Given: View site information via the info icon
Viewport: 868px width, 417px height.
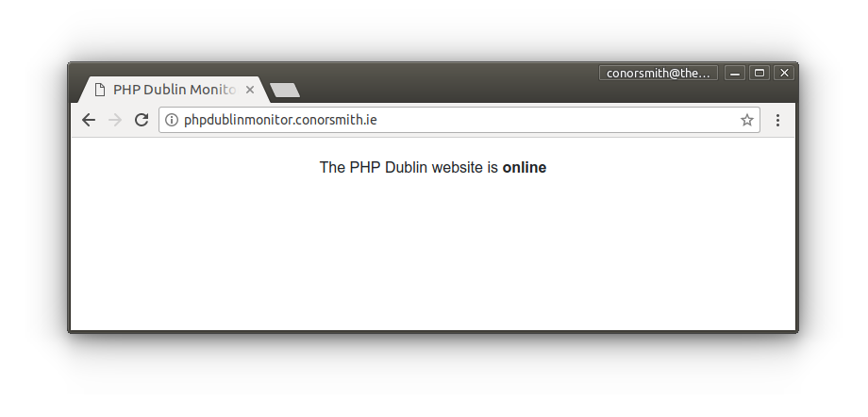Looking at the screenshot, I should [x=172, y=120].
